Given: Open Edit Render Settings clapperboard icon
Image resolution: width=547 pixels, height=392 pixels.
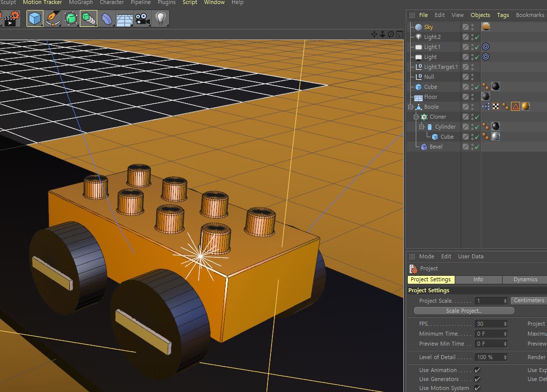Looking at the screenshot, I should coord(11,18).
